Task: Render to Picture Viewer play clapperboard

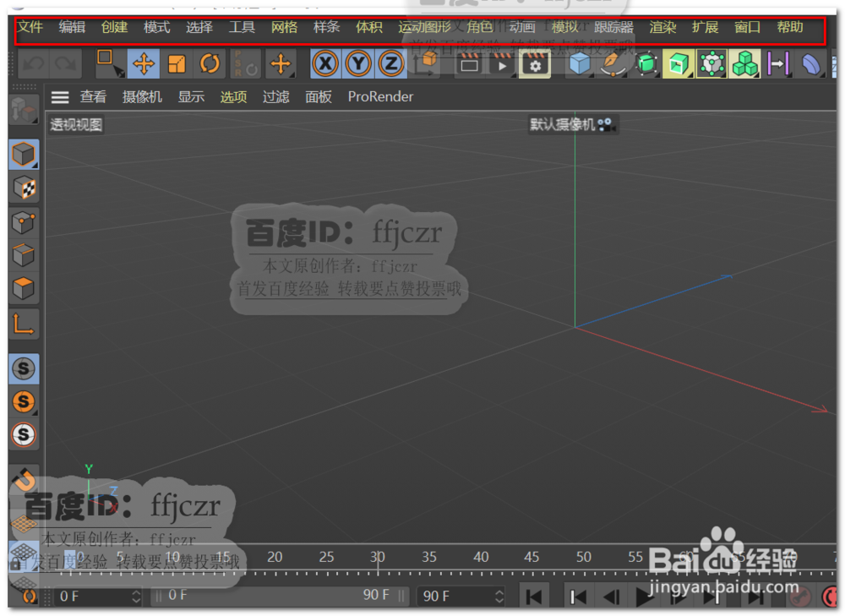Action: pyautogui.click(x=502, y=64)
